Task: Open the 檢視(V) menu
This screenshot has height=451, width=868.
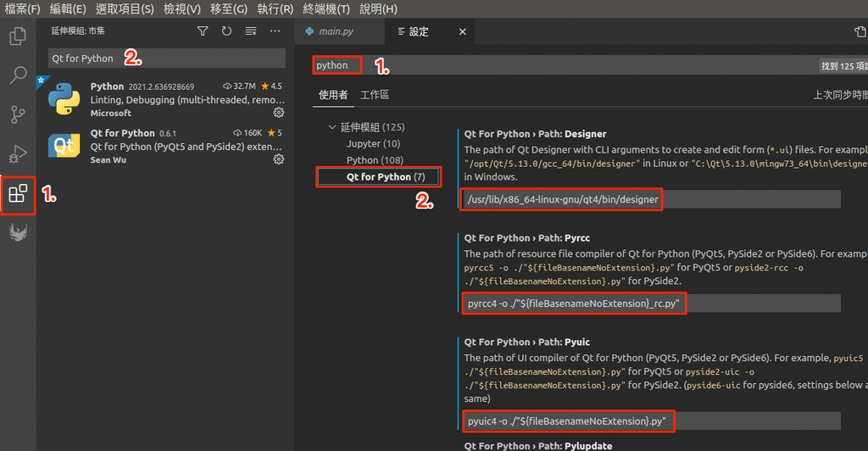Action: pyautogui.click(x=182, y=8)
